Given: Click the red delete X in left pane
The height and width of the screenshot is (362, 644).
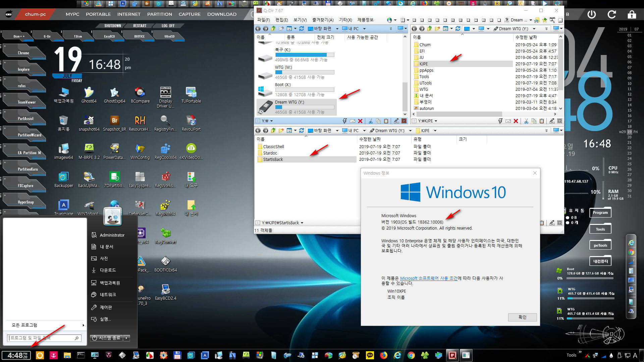Looking at the screenshot, I should (x=360, y=121).
